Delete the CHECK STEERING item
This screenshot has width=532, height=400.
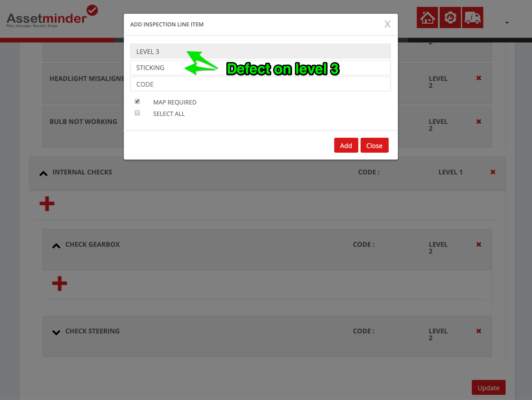pyautogui.click(x=479, y=331)
